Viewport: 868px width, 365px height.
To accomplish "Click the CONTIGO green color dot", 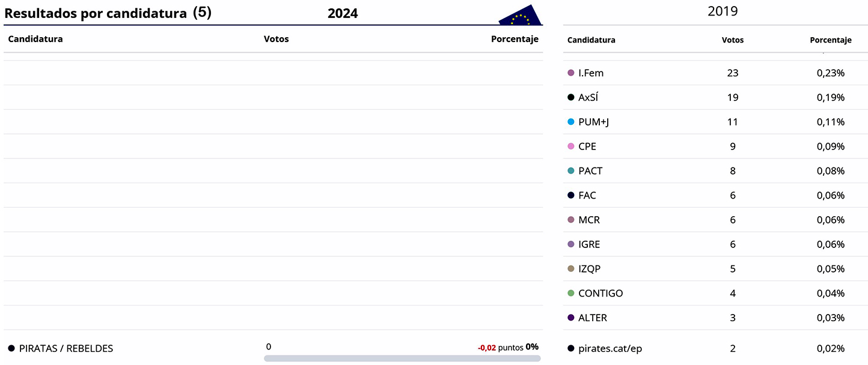I will pyautogui.click(x=571, y=294).
